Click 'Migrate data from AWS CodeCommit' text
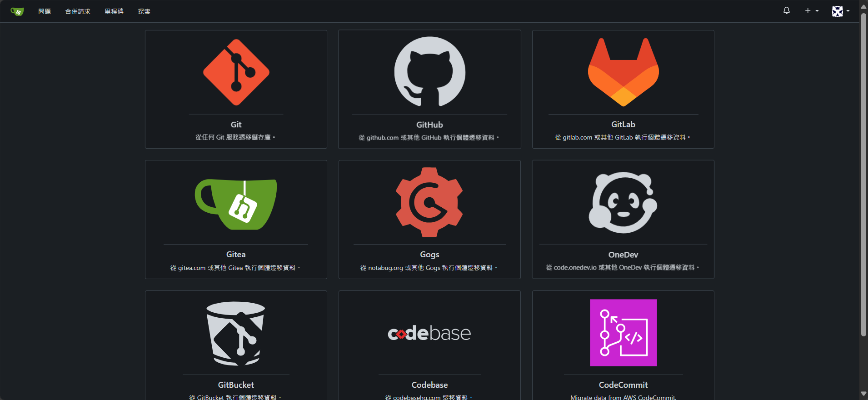 (623, 398)
